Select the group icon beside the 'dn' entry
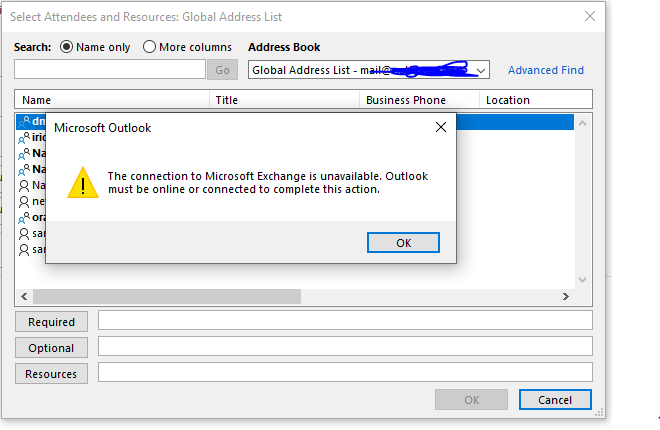This screenshot has height=430, width=660. 24,122
